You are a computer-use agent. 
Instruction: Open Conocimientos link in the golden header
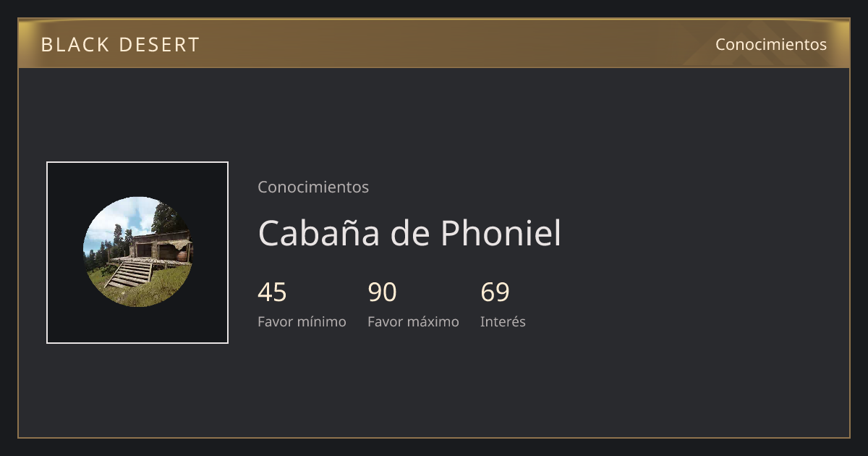pos(771,44)
